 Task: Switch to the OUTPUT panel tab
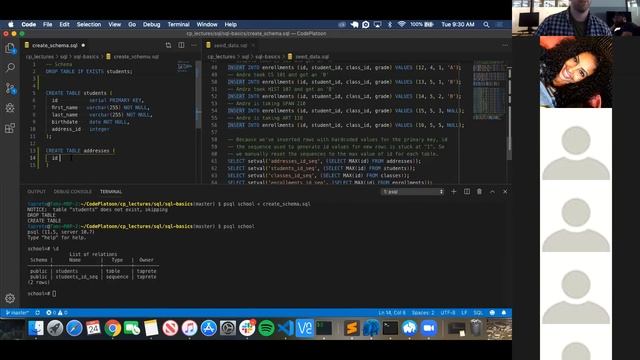pyautogui.click(x=36, y=191)
